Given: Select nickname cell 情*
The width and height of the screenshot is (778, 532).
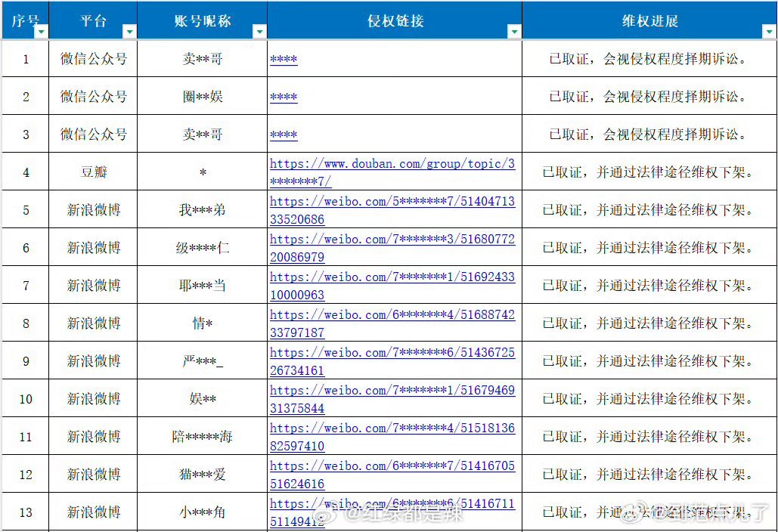Looking at the screenshot, I should (x=202, y=323).
